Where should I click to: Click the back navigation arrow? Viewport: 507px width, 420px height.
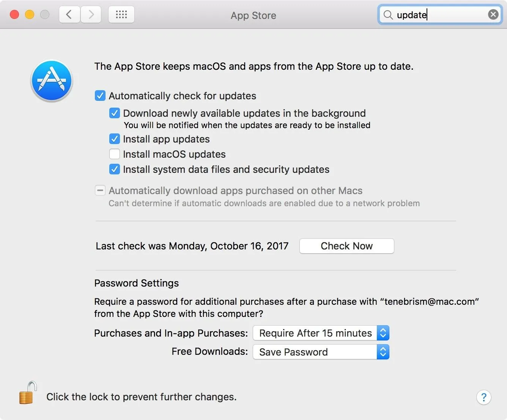click(x=69, y=15)
